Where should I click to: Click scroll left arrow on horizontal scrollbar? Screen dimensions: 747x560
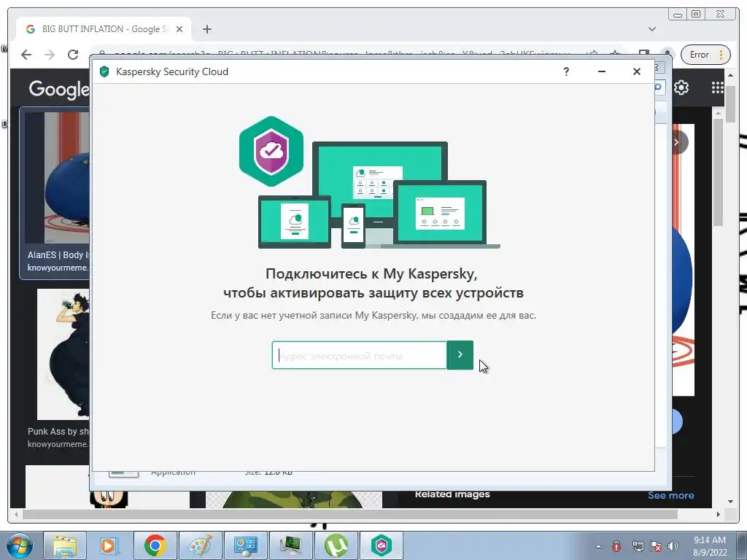coord(16,514)
